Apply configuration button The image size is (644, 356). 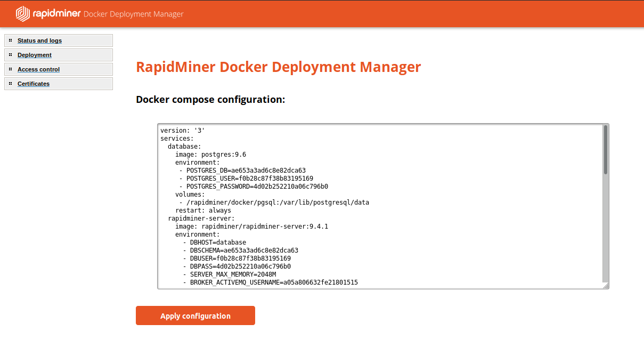(195, 315)
